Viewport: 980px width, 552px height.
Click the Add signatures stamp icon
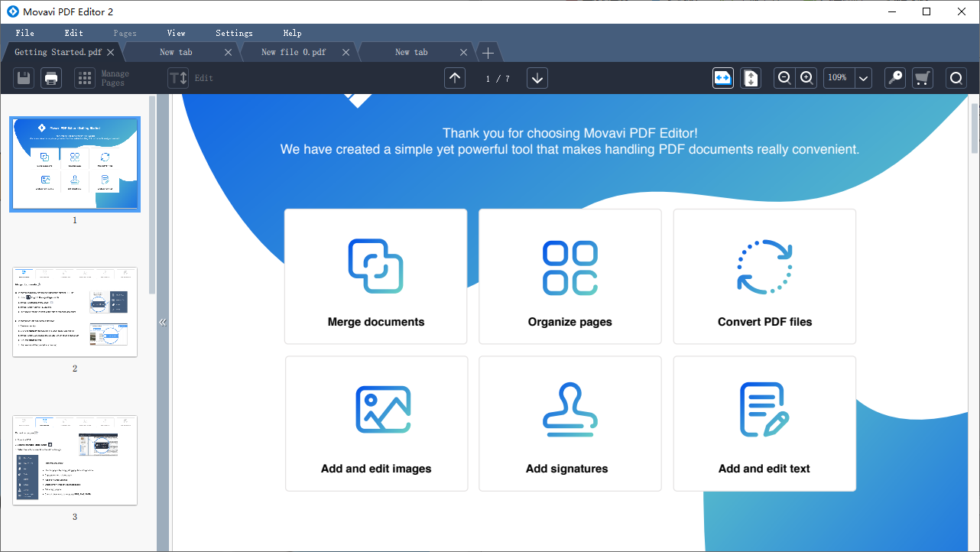(570, 411)
